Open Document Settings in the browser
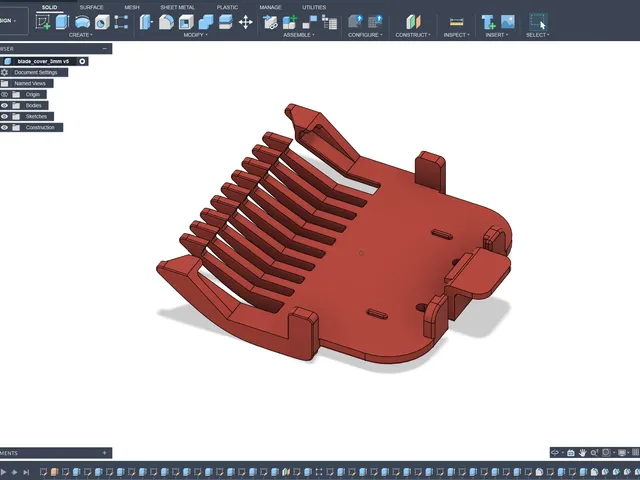Viewport: 640px width, 480px height. [36, 72]
